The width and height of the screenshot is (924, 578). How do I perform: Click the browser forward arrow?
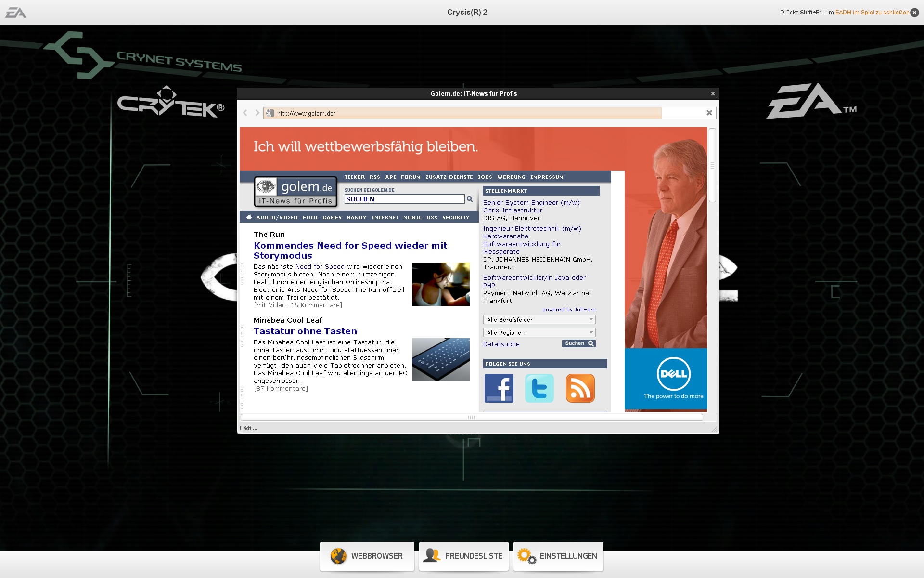pos(257,113)
